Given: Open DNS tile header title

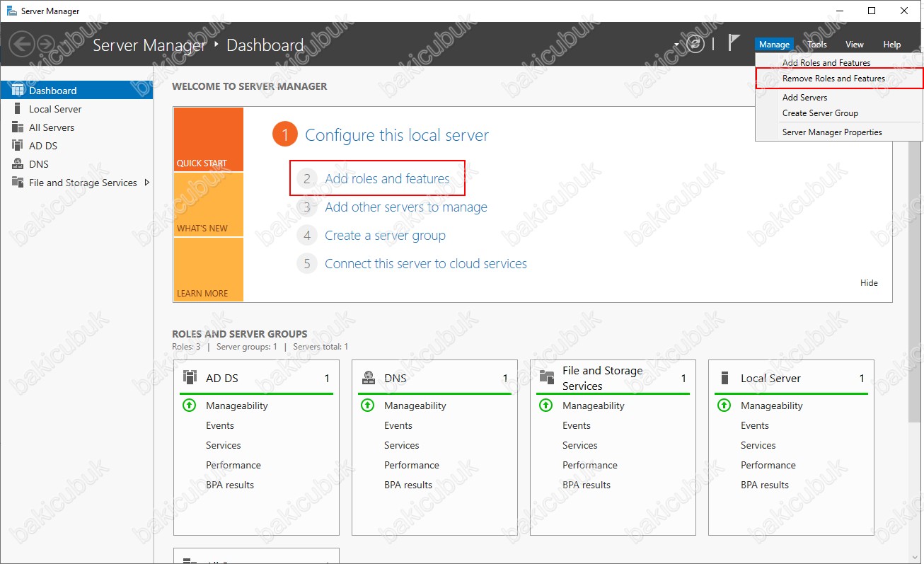Looking at the screenshot, I should (395, 379).
